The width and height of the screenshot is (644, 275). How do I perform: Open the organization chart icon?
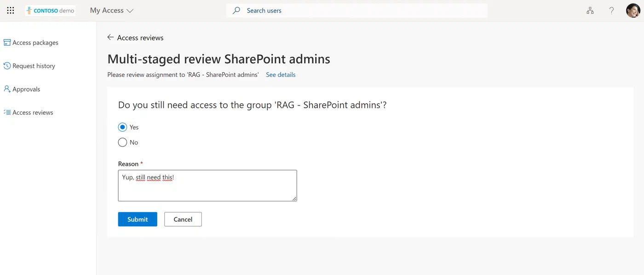590,11
